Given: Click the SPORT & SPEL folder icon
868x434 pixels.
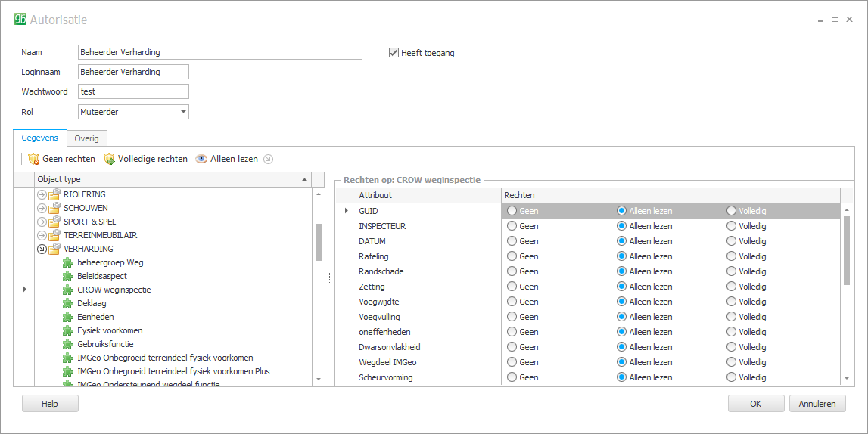Looking at the screenshot, I should pos(54,222).
